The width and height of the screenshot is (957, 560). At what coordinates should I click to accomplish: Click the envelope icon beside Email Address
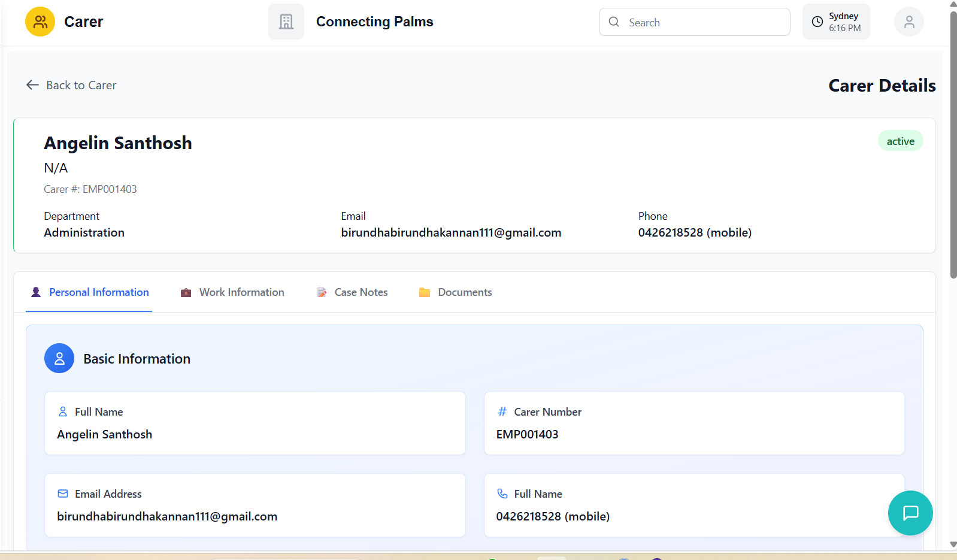[63, 494]
